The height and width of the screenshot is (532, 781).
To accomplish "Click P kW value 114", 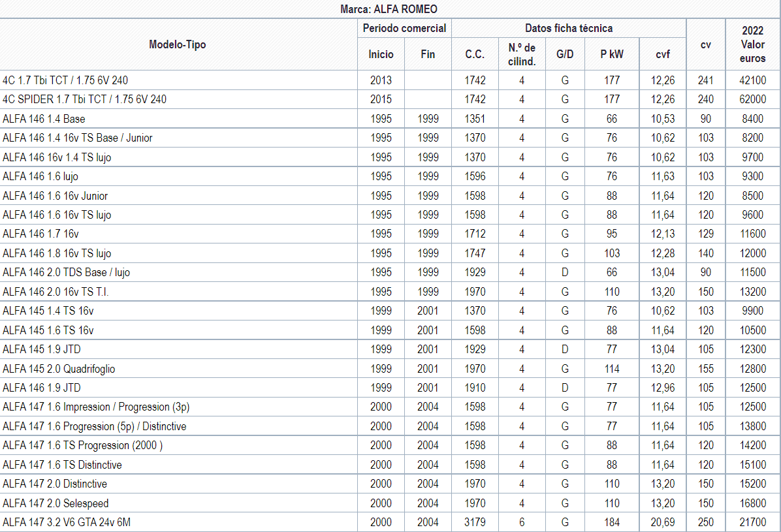I will click(612, 369).
